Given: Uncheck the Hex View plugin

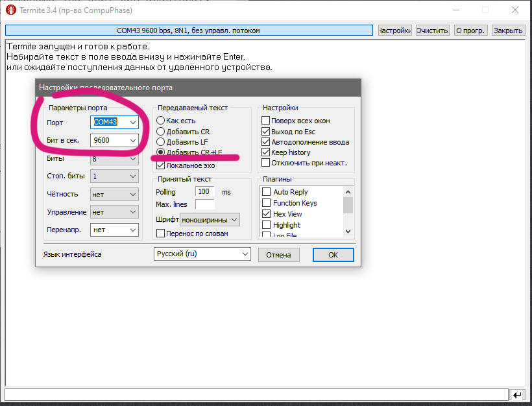Looking at the screenshot, I should click(266, 214).
